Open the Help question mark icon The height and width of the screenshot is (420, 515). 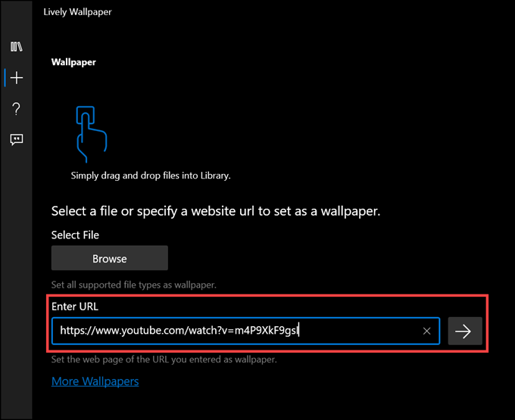(16, 109)
